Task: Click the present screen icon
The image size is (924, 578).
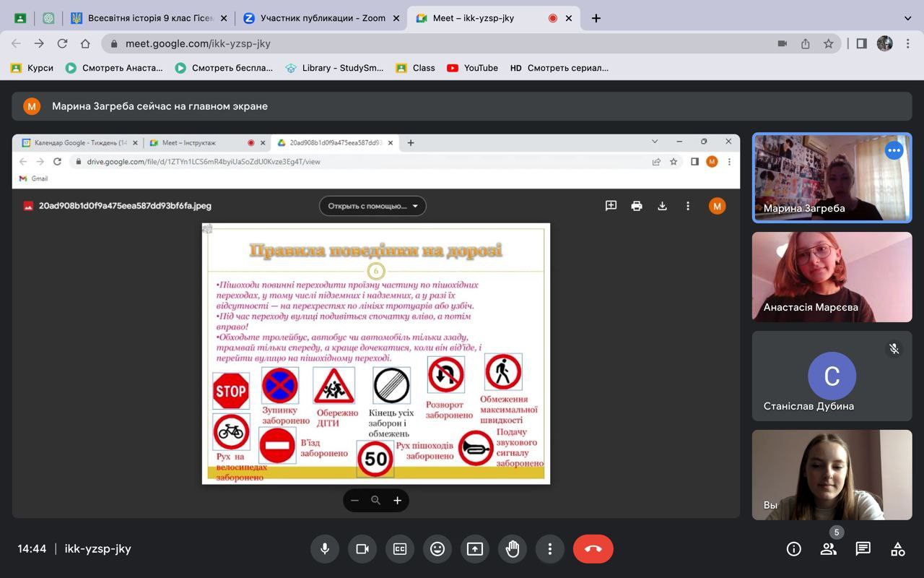Action: (475, 549)
